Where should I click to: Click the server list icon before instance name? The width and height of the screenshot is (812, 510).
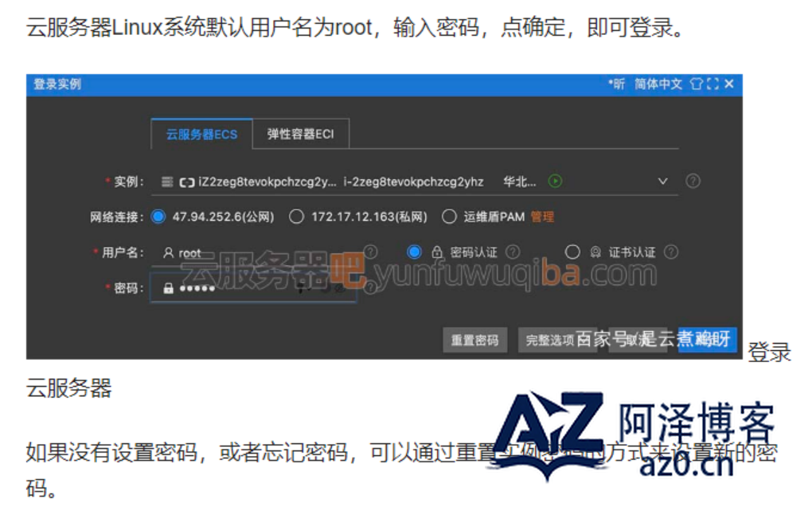(x=166, y=181)
